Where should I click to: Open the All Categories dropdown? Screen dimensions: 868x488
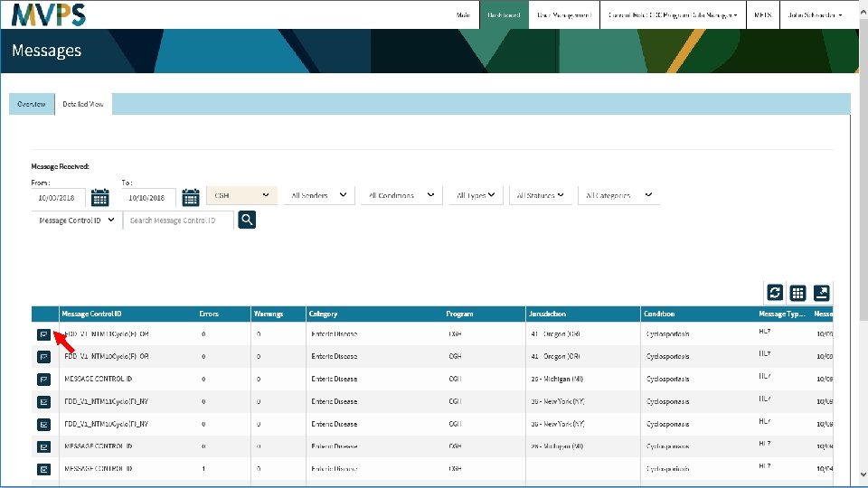618,195
